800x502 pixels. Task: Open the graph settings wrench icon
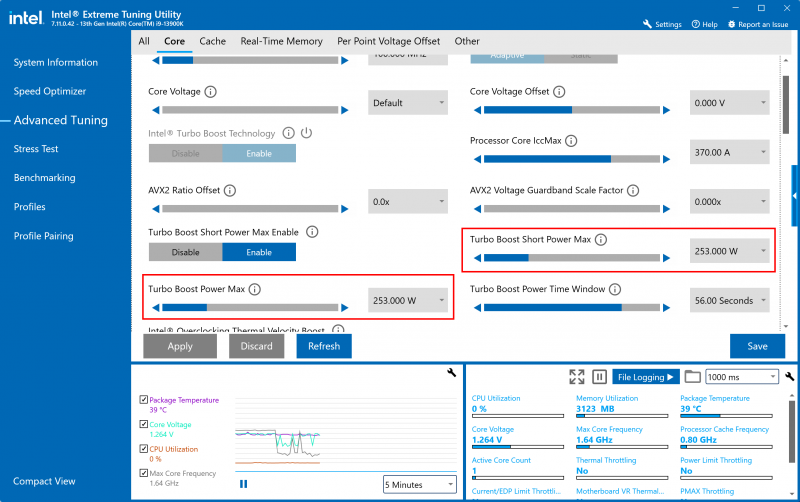tap(451, 373)
